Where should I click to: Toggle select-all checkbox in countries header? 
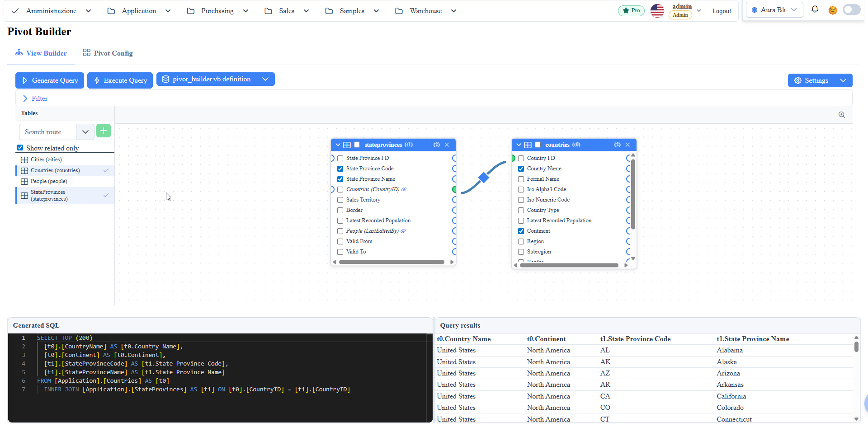coord(538,145)
